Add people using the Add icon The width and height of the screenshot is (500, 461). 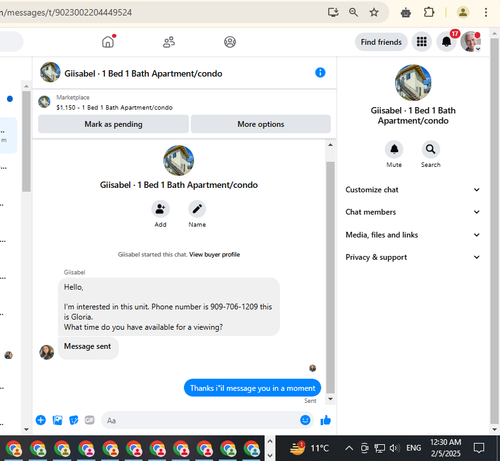pyautogui.click(x=160, y=209)
